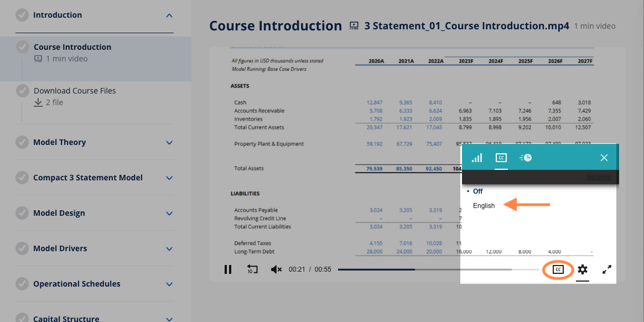Click the download icon beside 2 file
Image resolution: width=644 pixels, height=322 pixels.
point(38,102)
